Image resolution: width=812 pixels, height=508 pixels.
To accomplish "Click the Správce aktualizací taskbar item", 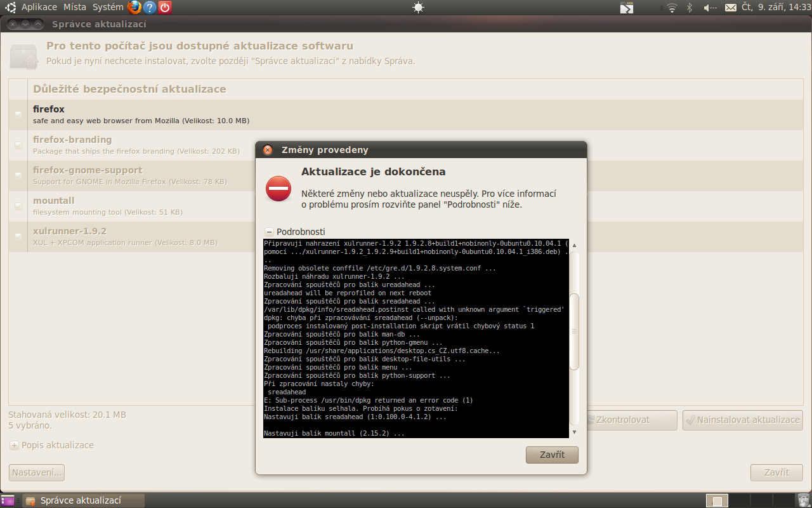I will coord(83,500).
